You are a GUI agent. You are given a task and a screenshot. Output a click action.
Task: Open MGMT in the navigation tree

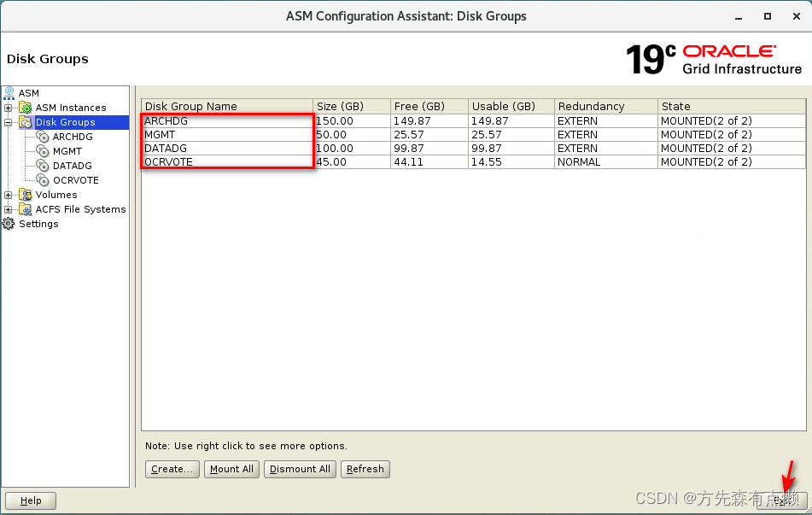[67, 151]
